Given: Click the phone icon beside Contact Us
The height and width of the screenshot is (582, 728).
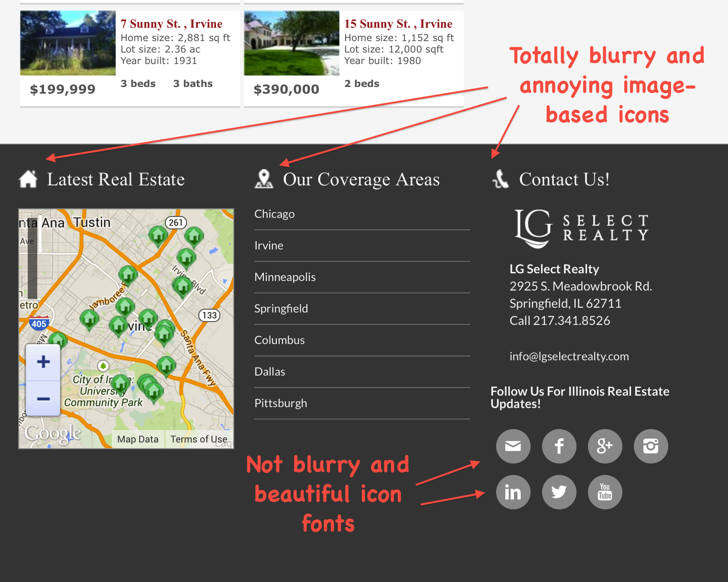Looking at the screenshot, I should pos(500,179).
